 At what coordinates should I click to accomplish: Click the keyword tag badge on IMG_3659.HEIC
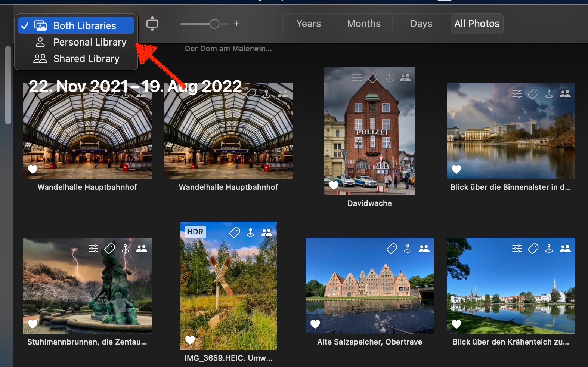coord(235,232)
